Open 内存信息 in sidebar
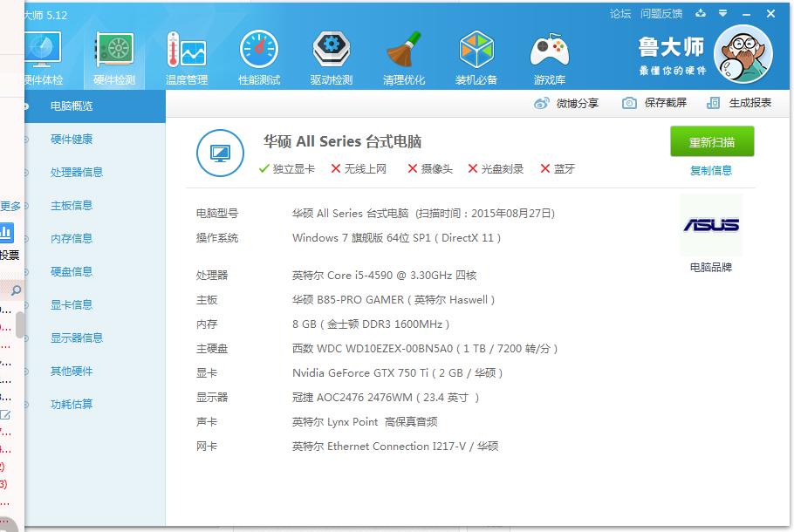The width and height of the screenshot is (794, 532). (x=72, y=238)
